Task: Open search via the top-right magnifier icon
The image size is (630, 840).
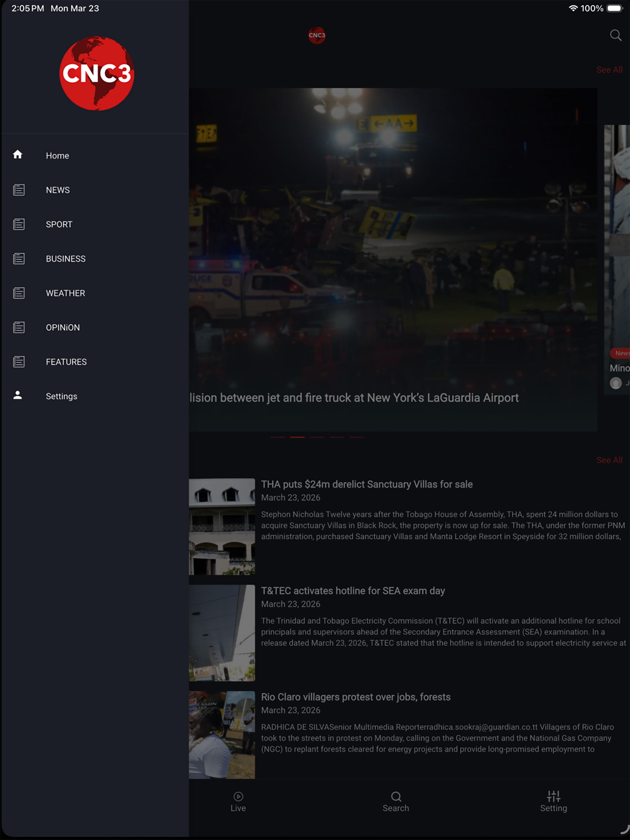Action: point(616,35)
